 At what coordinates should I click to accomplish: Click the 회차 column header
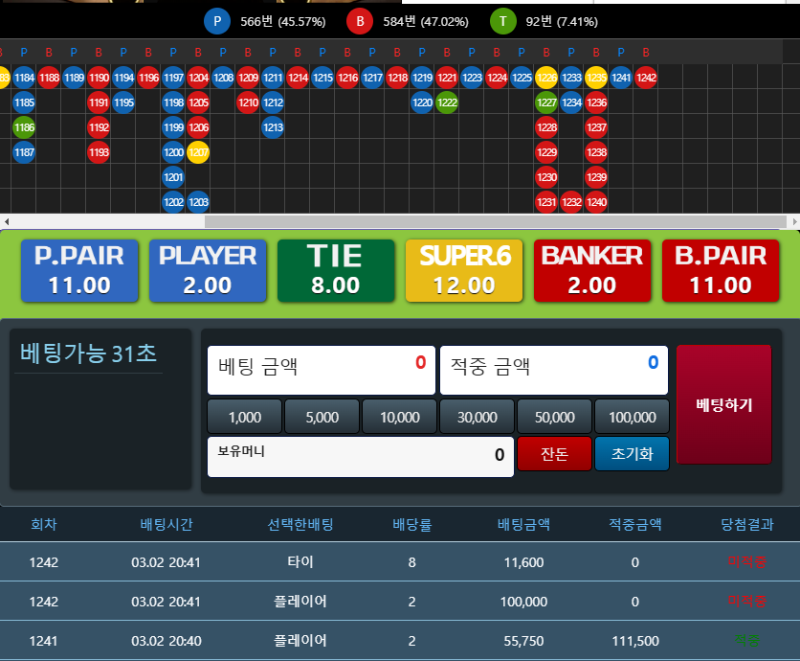44,524
